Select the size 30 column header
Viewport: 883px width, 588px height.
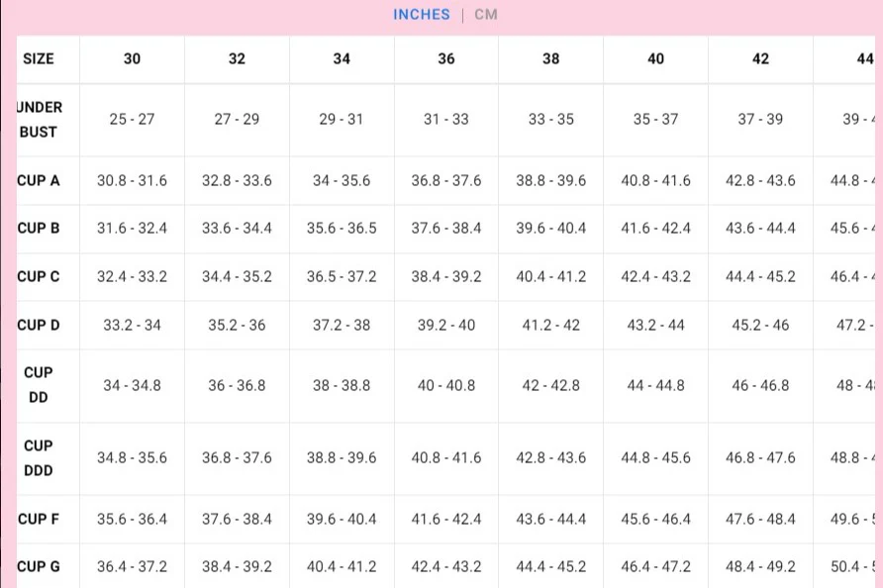(132, 58)
